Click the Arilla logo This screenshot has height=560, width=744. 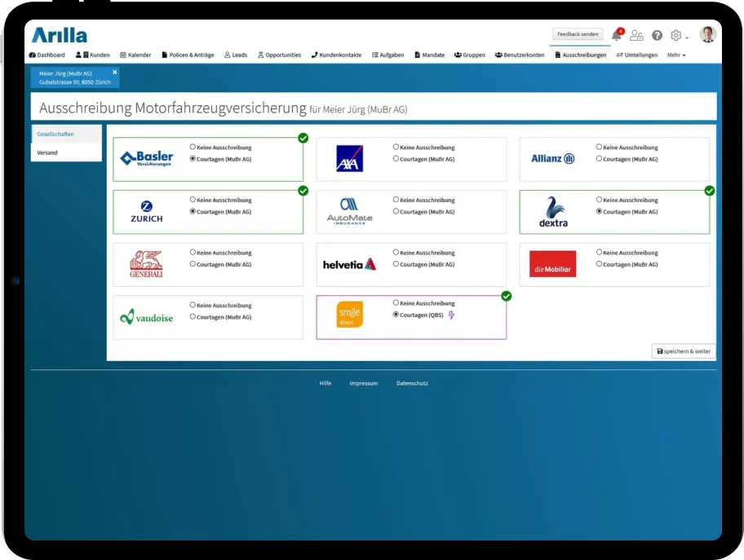[60, 35]
